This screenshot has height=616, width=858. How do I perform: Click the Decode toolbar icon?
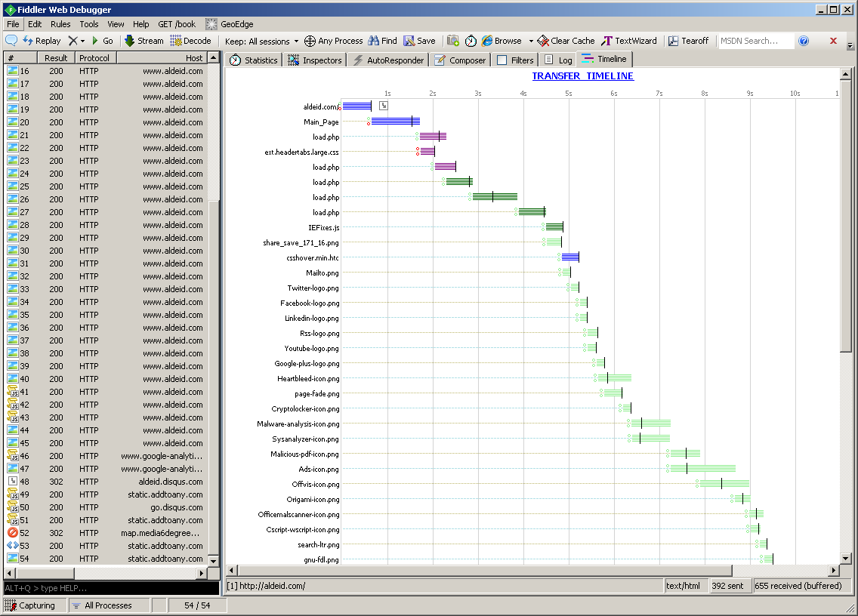pos(176,41)
